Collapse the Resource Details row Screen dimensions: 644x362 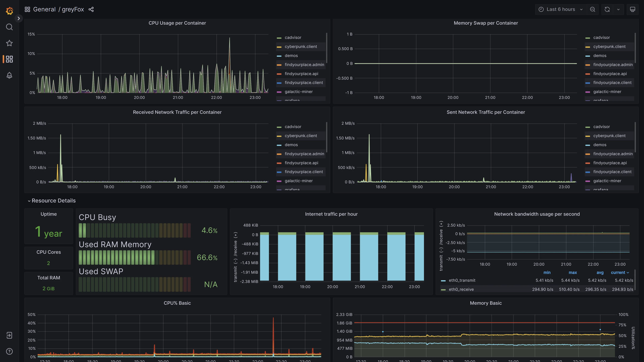(53, 201)
